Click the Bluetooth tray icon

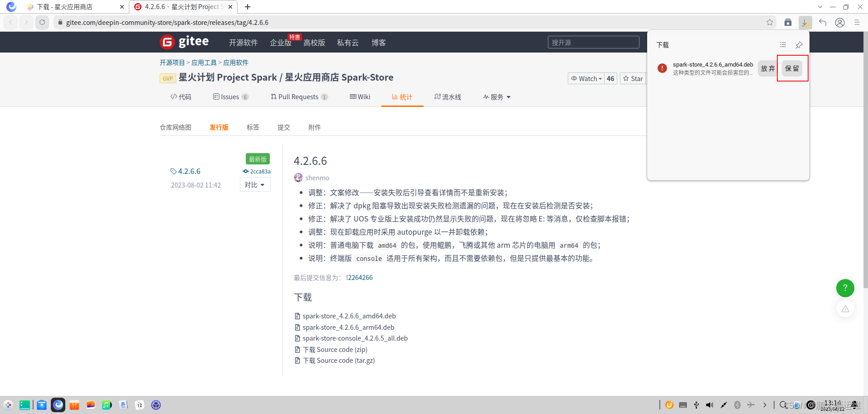tap(737, 405)
